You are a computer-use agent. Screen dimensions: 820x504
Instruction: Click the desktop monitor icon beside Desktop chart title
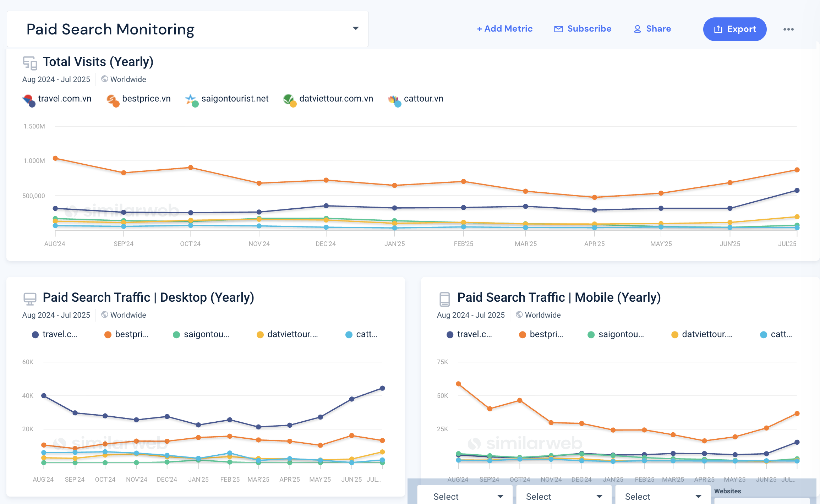[x=30, y=299]
